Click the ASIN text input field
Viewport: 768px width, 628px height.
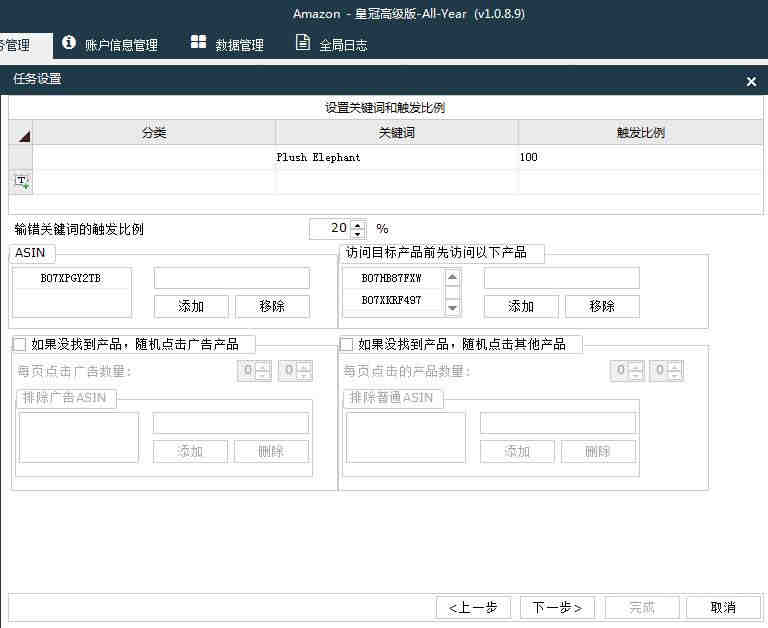tap(232, 278)
